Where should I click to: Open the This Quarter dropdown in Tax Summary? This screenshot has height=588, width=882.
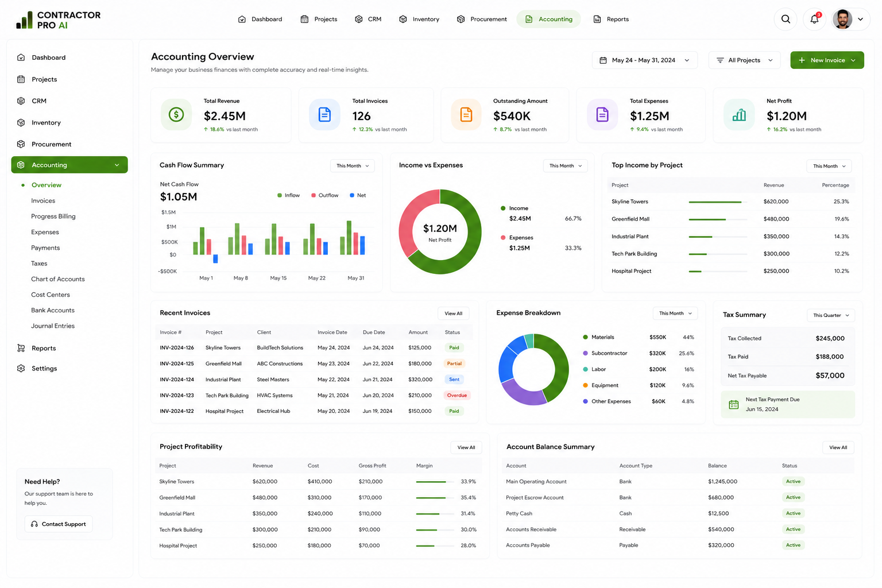point(831,315)
